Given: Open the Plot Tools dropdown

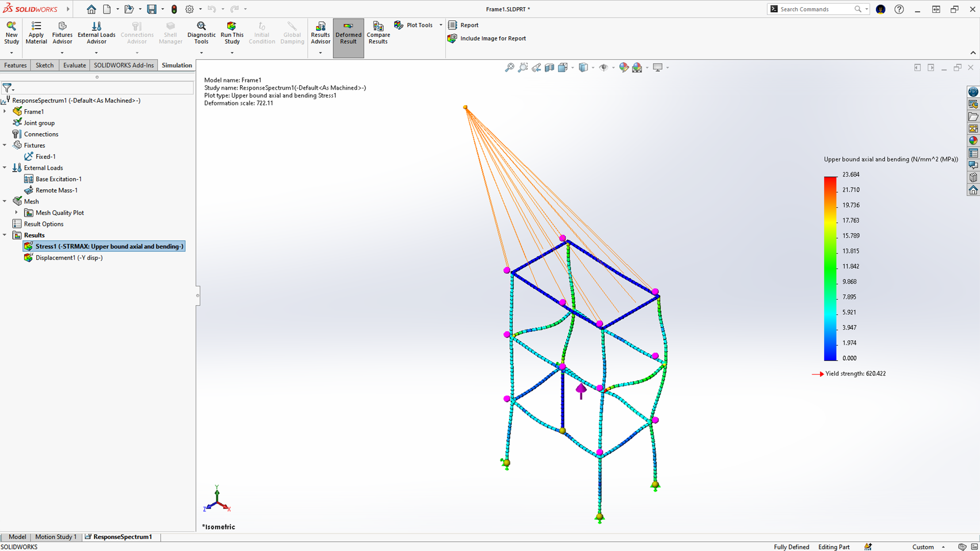Looking at the screenshot, I should point(441,25).
